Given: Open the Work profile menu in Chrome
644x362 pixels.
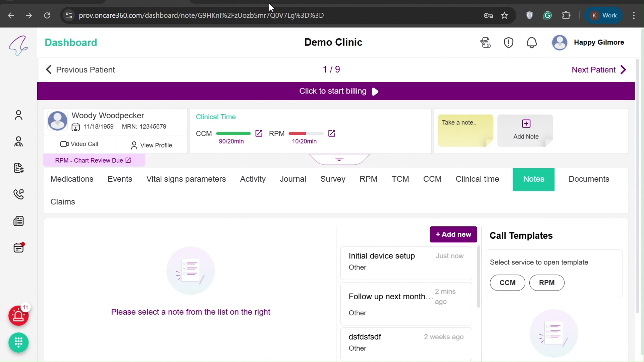Looking at the screenshot, I should 603,15.
